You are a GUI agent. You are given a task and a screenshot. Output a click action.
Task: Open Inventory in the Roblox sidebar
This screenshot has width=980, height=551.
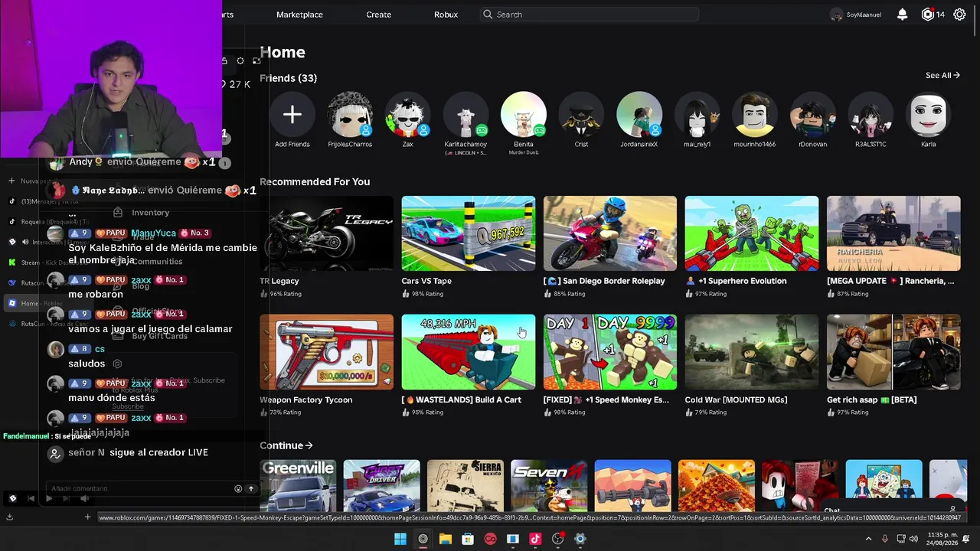[150, 213]
